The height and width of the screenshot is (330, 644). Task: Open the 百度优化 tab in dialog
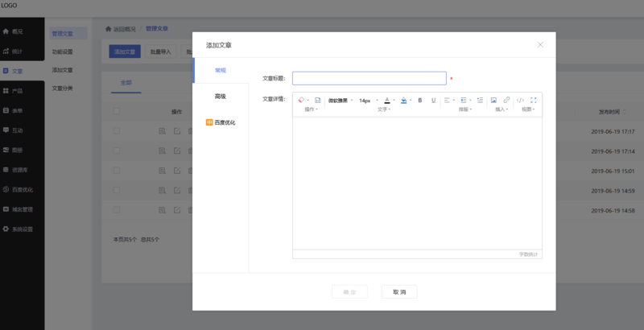click(221, 122)
